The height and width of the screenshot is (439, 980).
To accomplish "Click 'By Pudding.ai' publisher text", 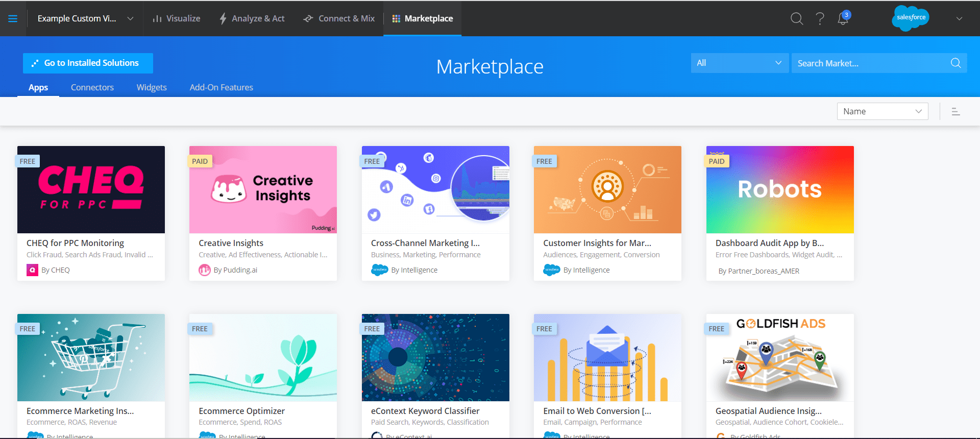I will pyautogui.click(x=235, y=270).
